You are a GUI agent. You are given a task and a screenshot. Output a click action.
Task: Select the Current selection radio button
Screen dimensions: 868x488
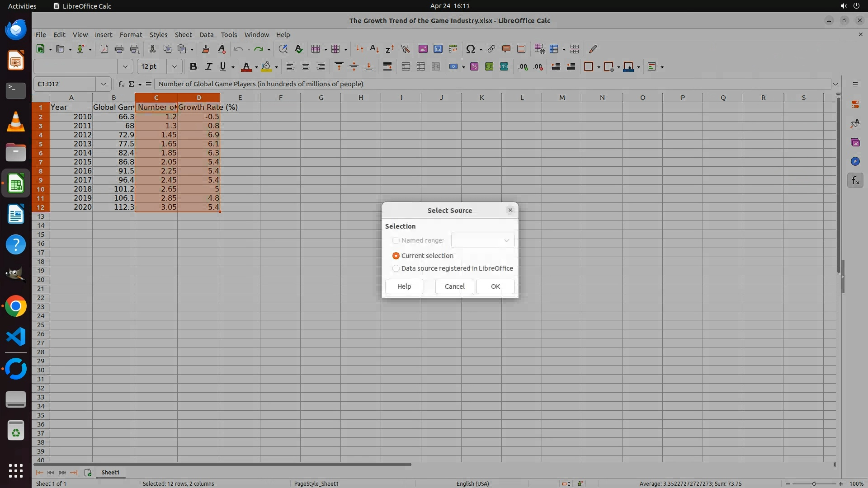tap(396, 256)
